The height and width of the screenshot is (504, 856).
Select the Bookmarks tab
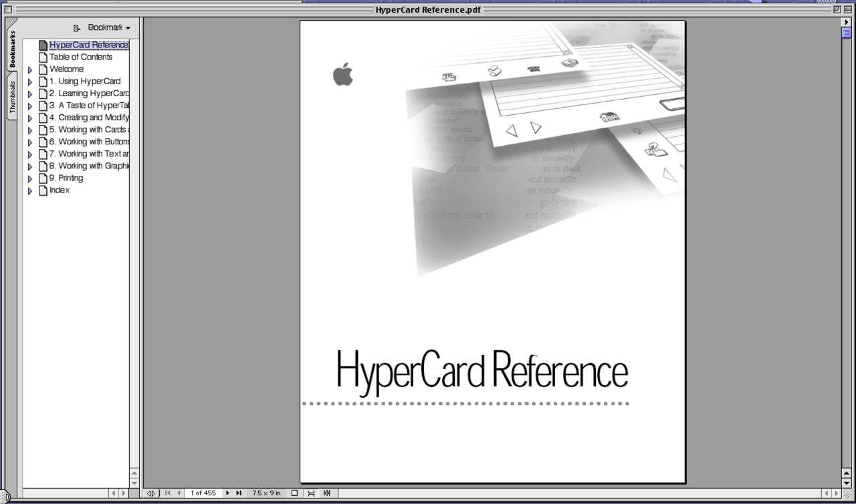pos(12,50)
